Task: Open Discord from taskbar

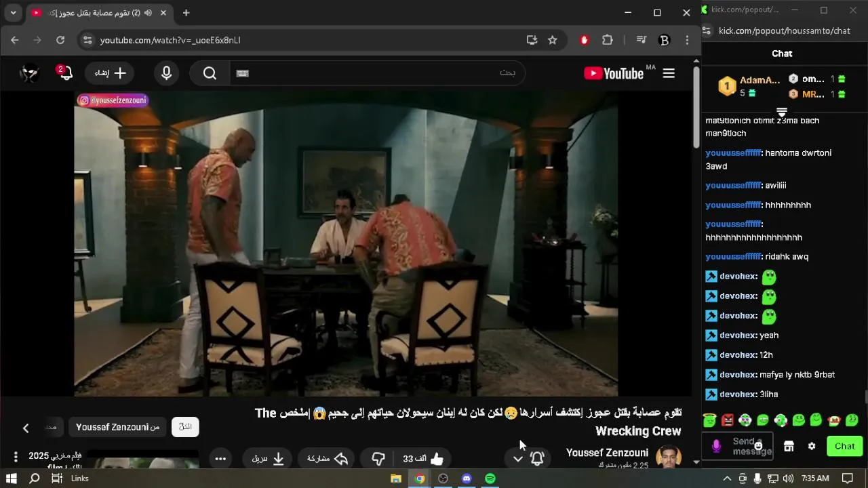Action: 467,479
